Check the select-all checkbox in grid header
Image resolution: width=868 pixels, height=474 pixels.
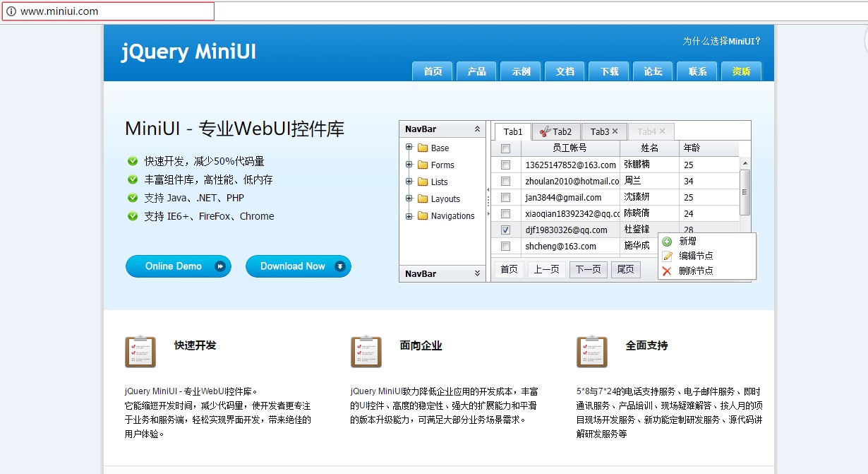point(505,148)
